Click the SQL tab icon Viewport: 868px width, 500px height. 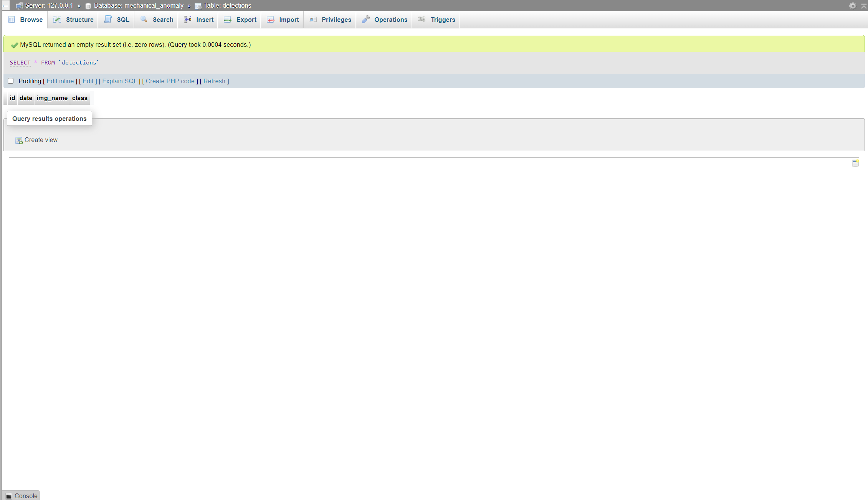click(x=110, y=20)
